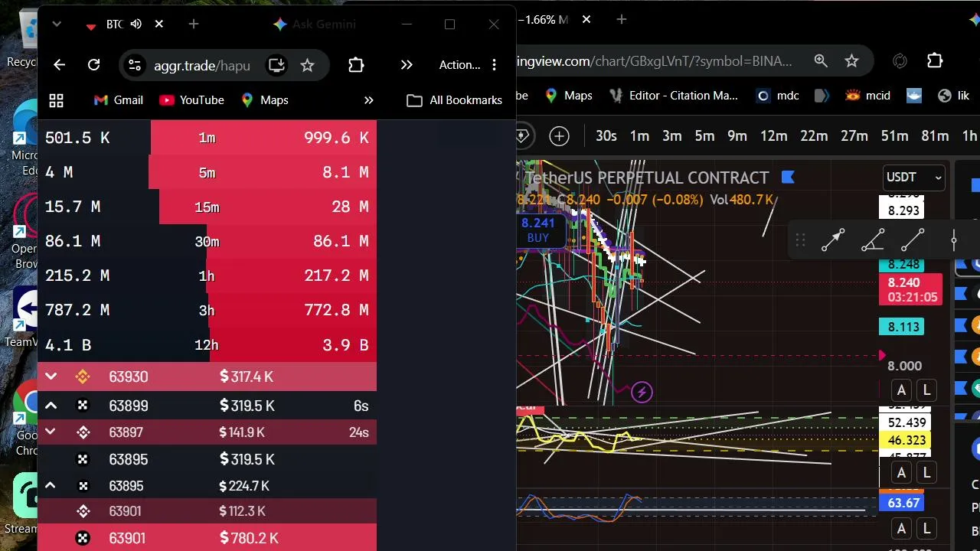Click 8.241 BUY button on chart
Image resolution: width=980 pixels, height=551 pixels.
(x=537, y=230)
